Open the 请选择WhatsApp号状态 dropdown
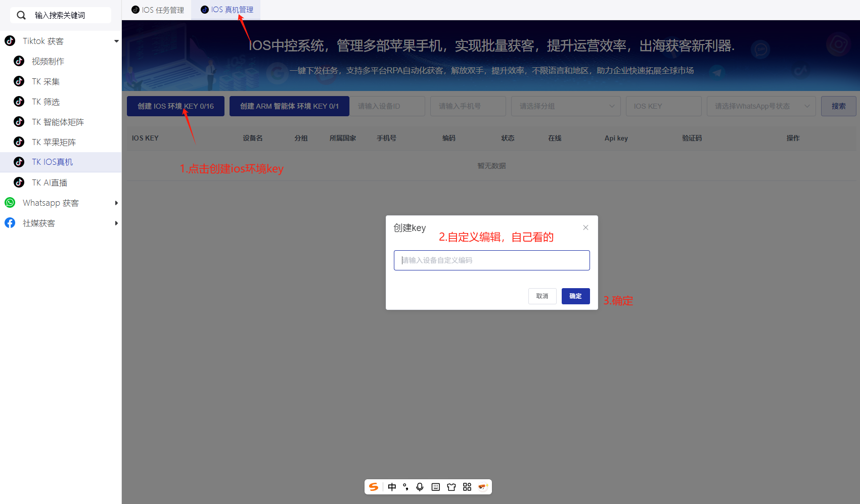Screen dimensions: 860x504 (760, 106)
